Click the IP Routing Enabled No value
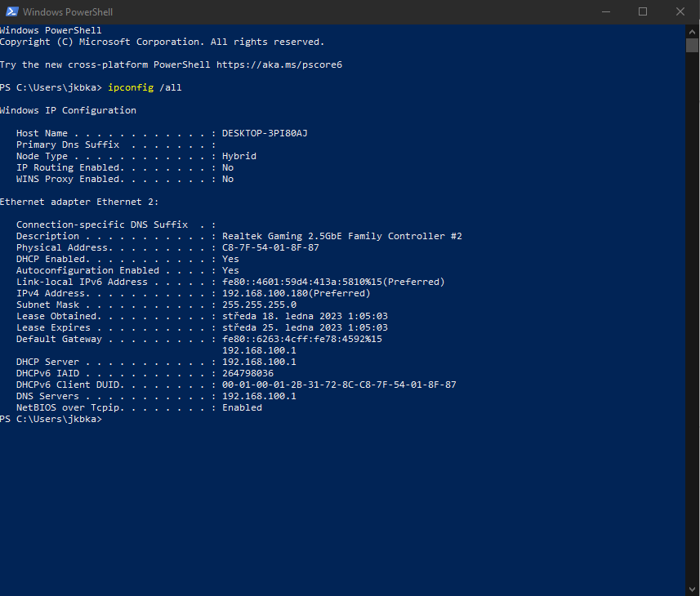 (x=228, y=167)
